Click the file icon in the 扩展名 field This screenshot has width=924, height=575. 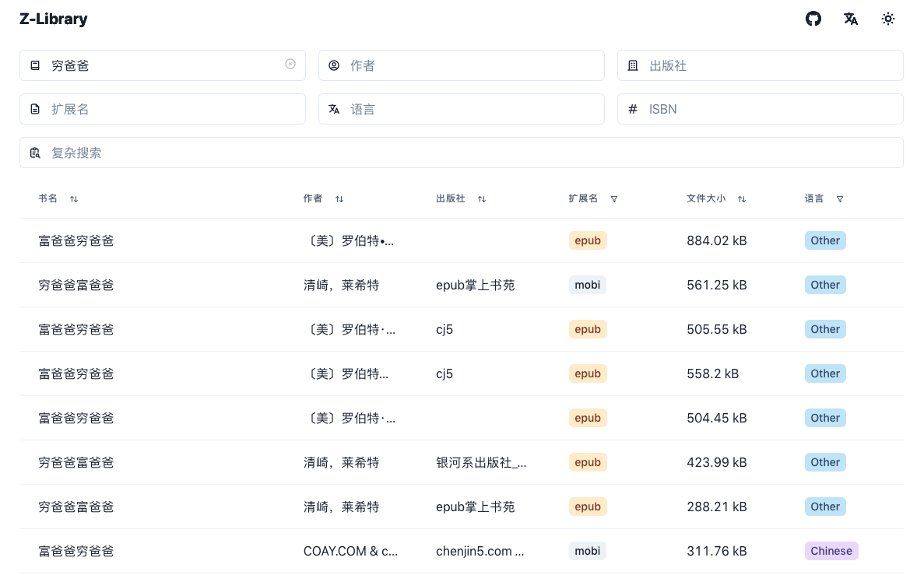35,109
